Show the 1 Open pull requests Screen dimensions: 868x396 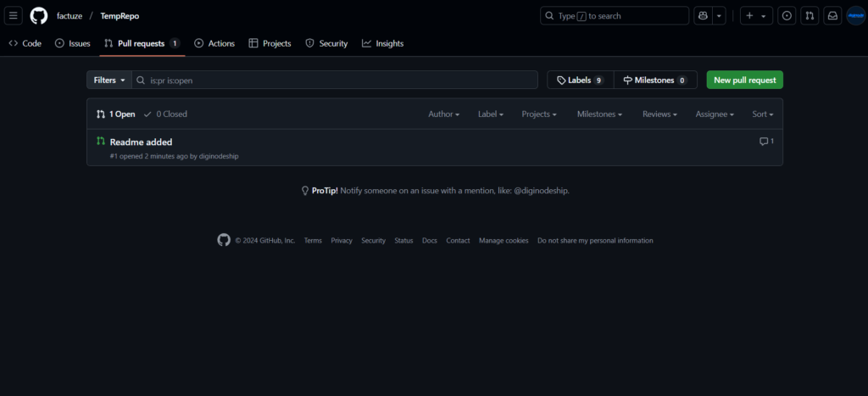[116, 114]
